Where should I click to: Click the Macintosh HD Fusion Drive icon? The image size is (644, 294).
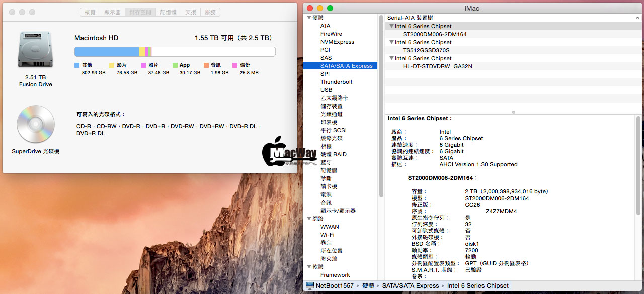point(35,50)
